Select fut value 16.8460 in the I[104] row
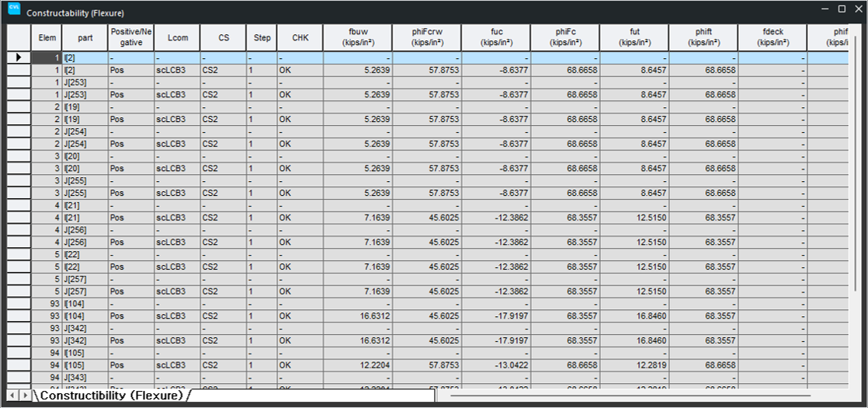This screenshot has height=408, width=868. coord(634,316)
